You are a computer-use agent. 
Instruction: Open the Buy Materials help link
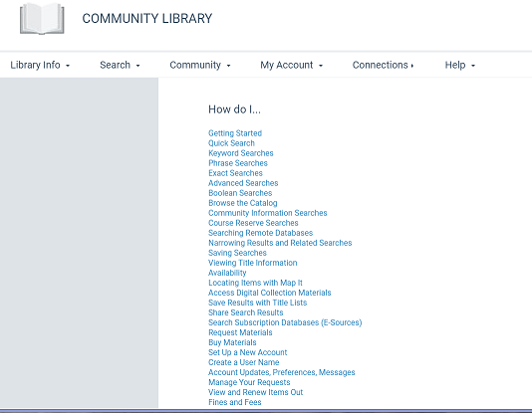(232, 342)
